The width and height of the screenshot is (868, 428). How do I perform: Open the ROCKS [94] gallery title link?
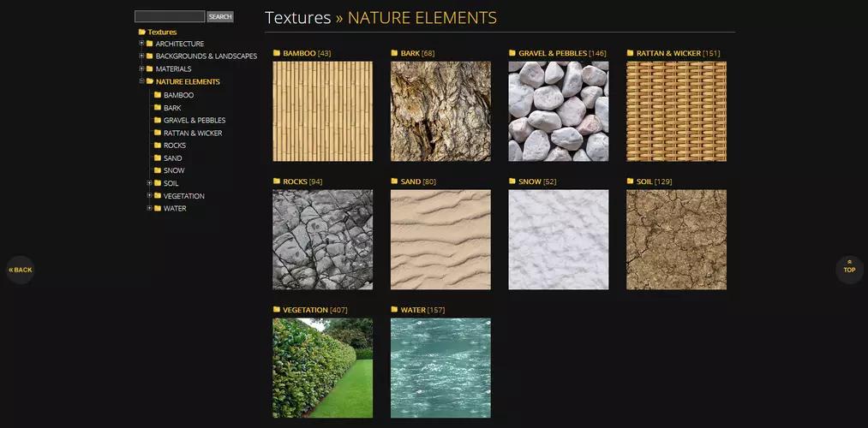(302, 182)
